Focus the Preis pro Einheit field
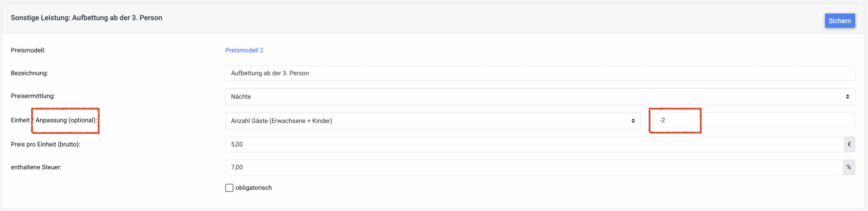The height and width of the screenshot is (211, 868). coord(534,144)
